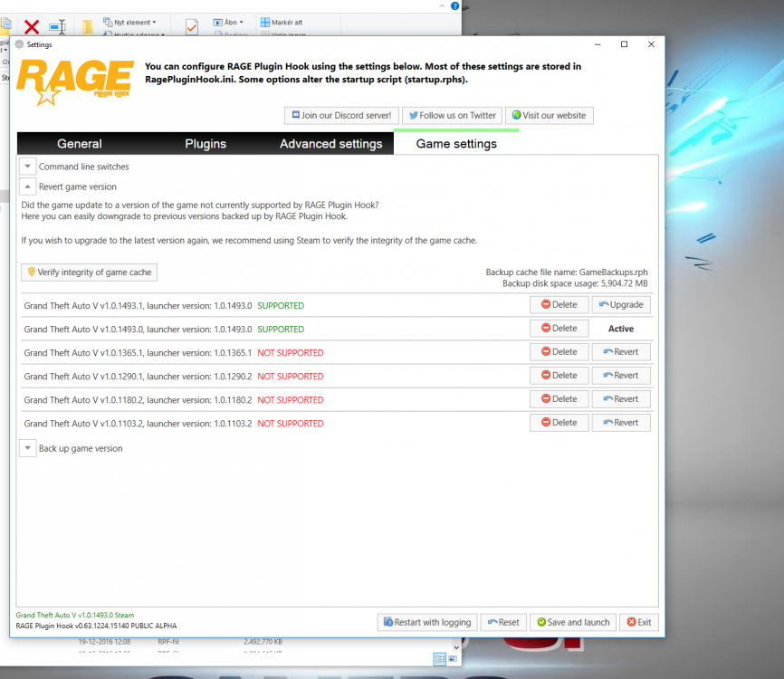This screenshot has width=784, height=679.
Task: Click Explorer scrollbar down arrow
Action: [456, 647]
